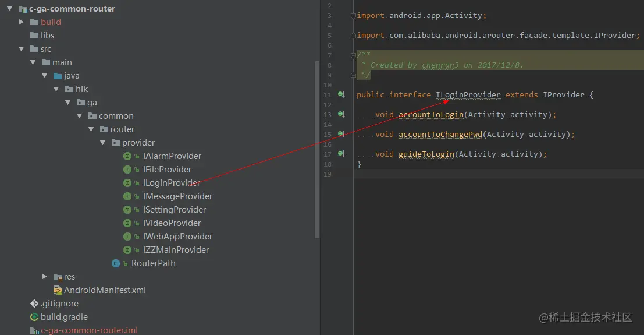Click the res folder icon
644x335 pixels.
[x=58, y=277]
